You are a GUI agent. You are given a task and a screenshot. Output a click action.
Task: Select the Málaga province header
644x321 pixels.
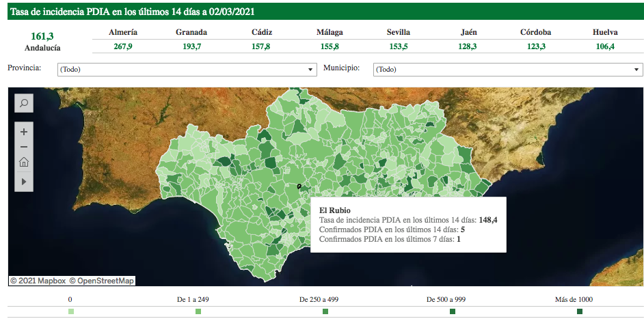[330, 32]
